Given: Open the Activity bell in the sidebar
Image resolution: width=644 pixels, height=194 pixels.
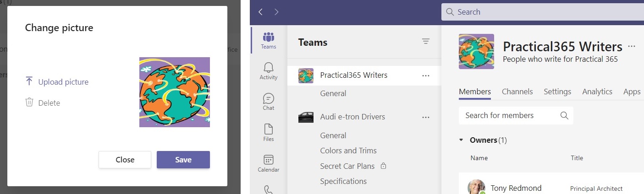Looking at the screenshot, I should tap(269, 71).
